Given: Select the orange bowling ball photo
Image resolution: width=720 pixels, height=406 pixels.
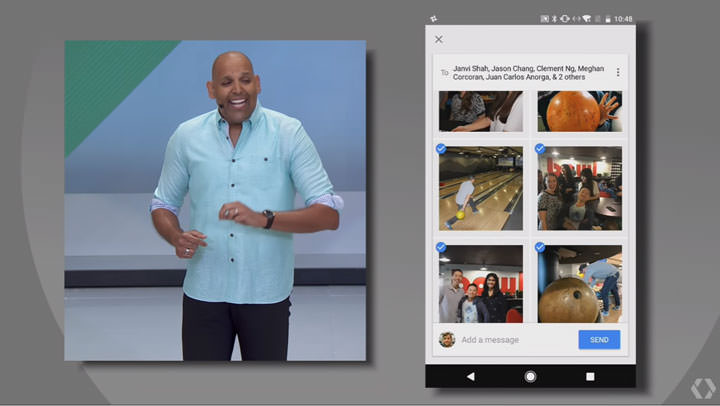Looking at the screenshot, I should (x=580, y=111).
